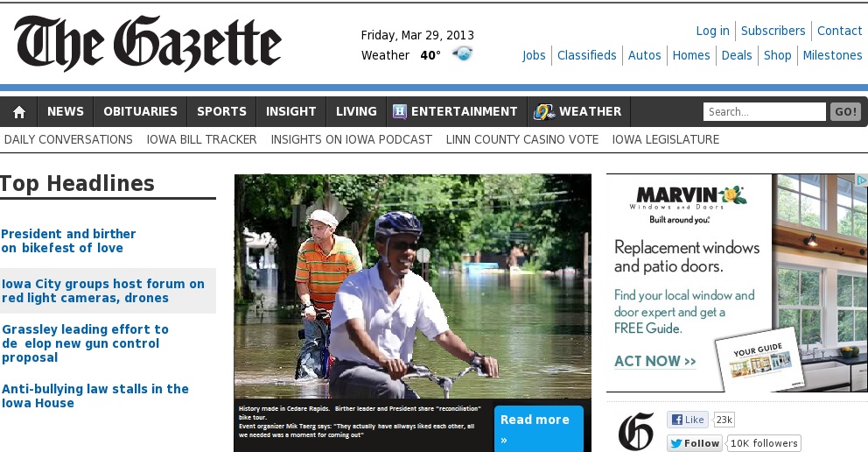Click the Weather channel 9 logo icon
The image size is (868, 452).
click(543, 111)
